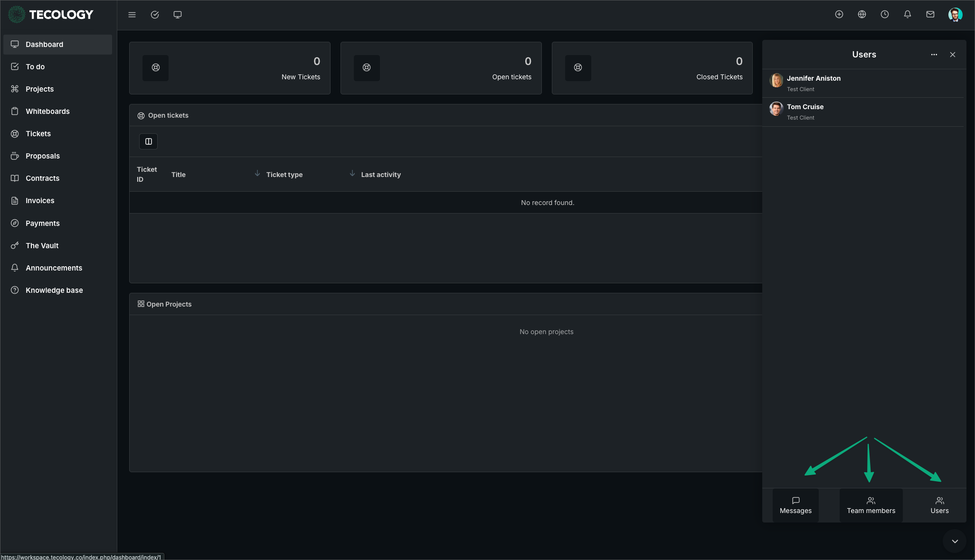Collapse chat with bottom-right chevron button
The height and width of the screenshot is (560, 975).
[x=955, y=541]
